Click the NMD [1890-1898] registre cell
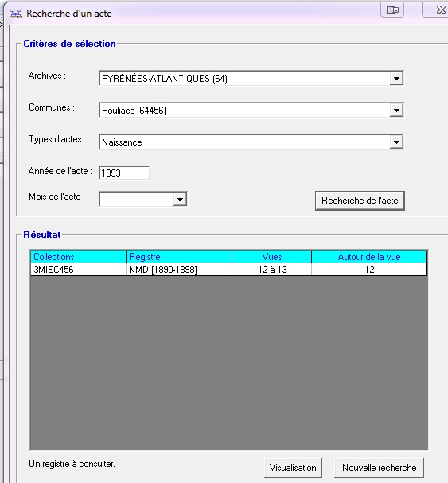The image size is (448, 483). tap(179, 270)
